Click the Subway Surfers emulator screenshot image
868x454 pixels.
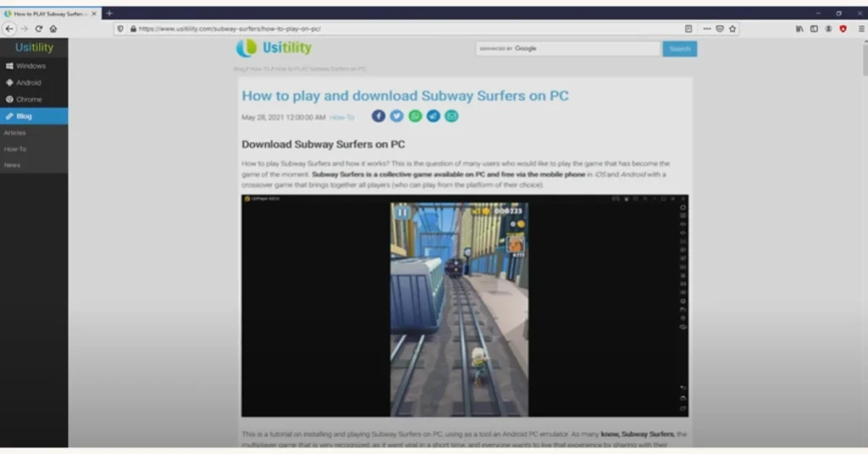pos(465,306)
